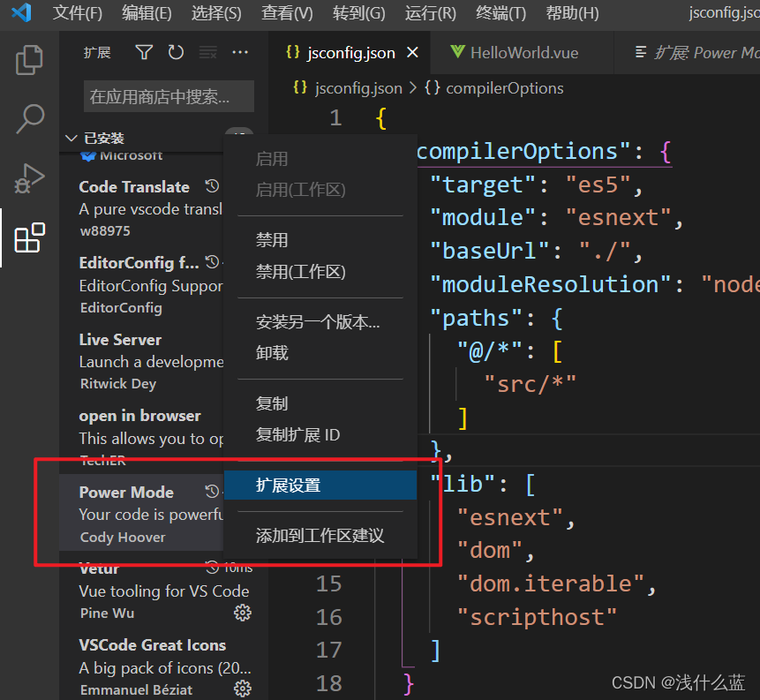
Task: Open the 文件(F) menu
Action: 78,13
